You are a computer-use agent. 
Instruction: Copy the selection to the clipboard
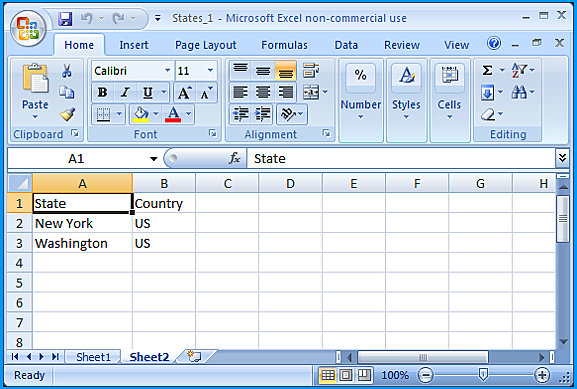(67, 92)
